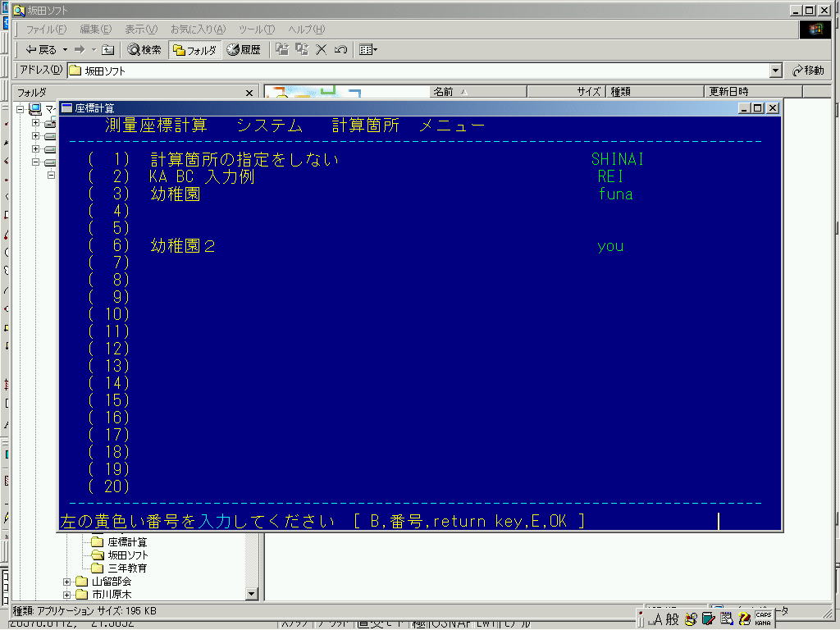Click the green SHINAI label

(x=617, y=159)
